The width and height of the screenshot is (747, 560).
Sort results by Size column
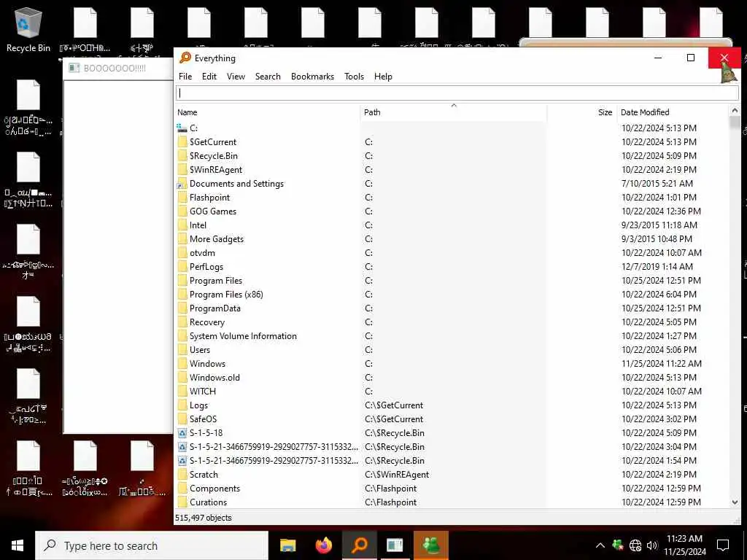605,112
